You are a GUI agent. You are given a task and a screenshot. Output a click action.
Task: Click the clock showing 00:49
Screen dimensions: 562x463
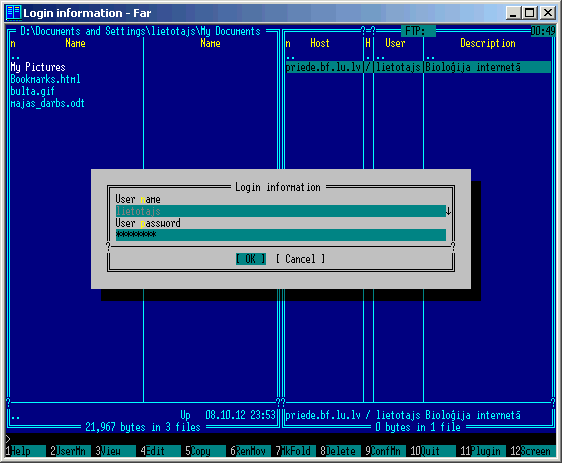click(543, 31)
